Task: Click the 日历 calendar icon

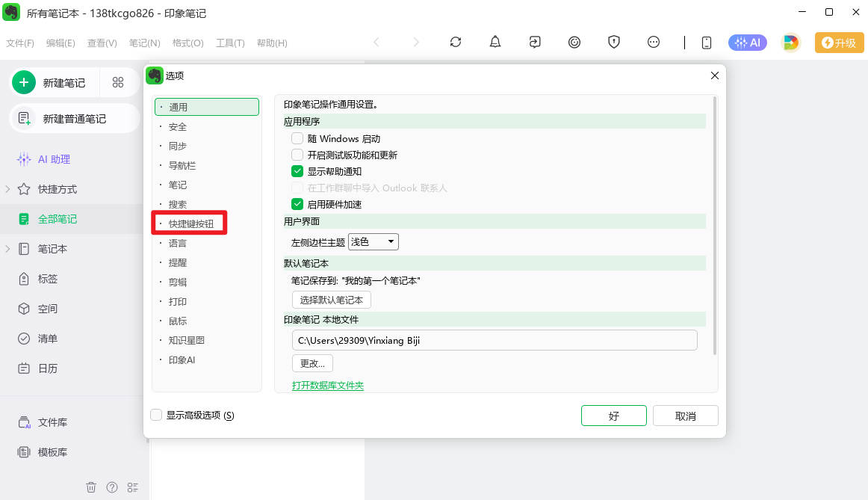Action: point(24,368)
